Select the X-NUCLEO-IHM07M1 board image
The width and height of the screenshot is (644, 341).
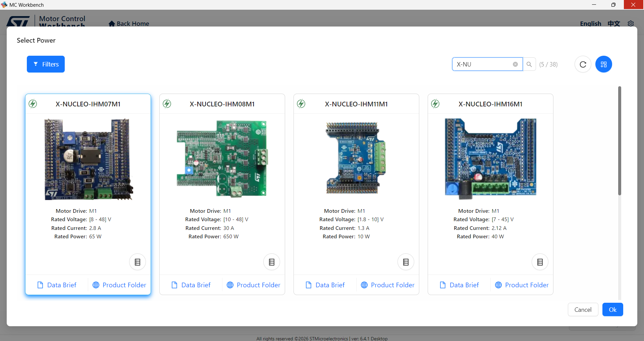point(88,159)
